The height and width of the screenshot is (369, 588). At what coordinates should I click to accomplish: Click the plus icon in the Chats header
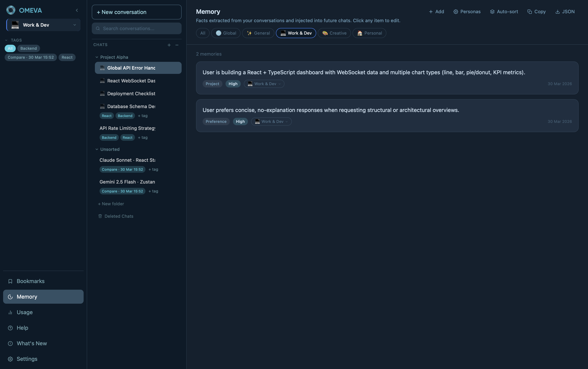pos(169,45)
